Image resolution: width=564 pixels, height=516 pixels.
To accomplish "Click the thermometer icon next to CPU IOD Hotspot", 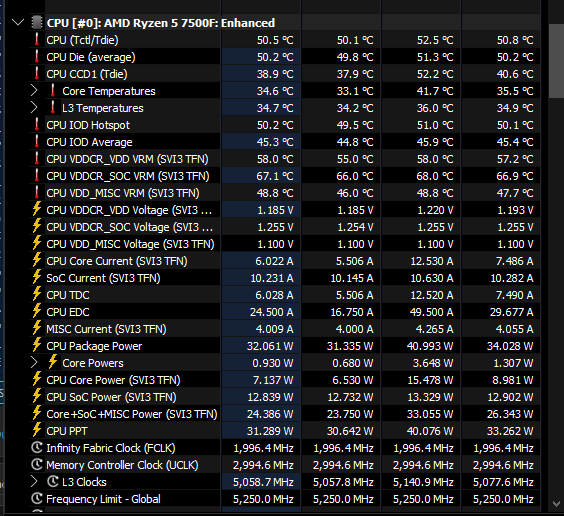I will pos(37,124).
